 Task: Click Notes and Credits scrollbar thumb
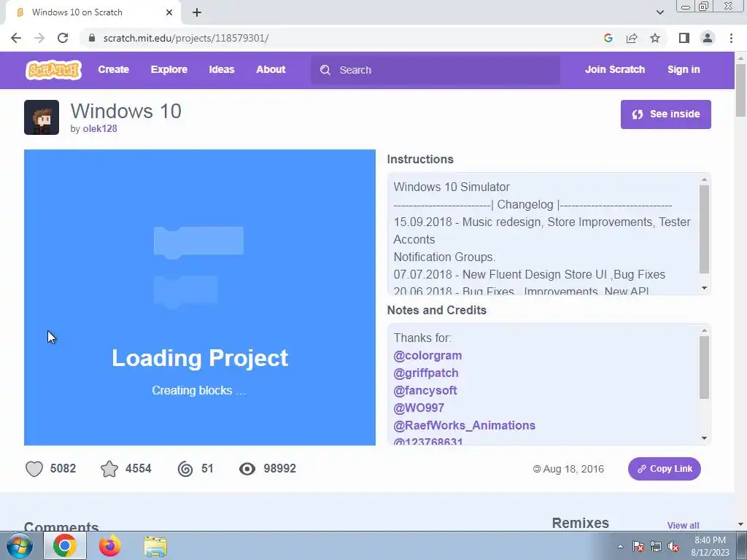pyautogui.click(x=704, y=367)
